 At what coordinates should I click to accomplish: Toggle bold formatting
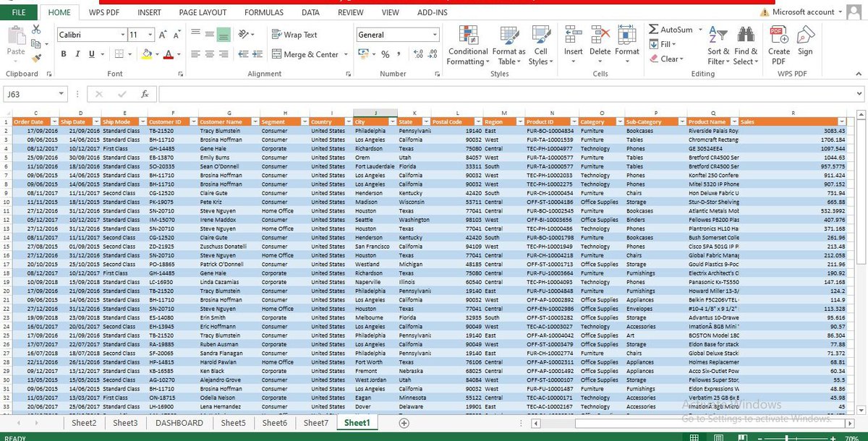[x=63, y=54]
